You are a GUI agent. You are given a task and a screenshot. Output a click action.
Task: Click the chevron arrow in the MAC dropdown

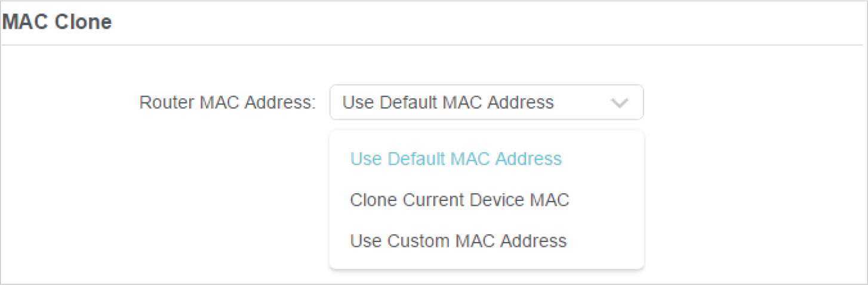(x=620, y=103)
